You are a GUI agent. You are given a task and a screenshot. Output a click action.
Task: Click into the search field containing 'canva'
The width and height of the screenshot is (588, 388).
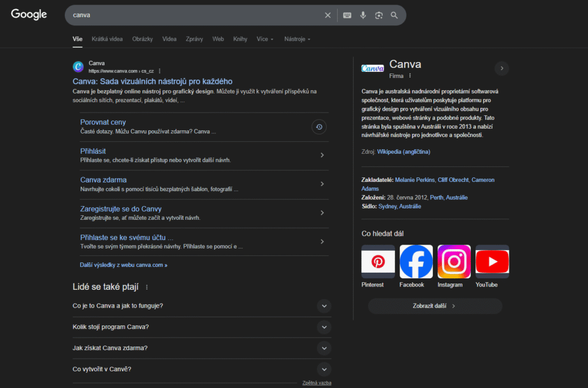tap(195, 15)
